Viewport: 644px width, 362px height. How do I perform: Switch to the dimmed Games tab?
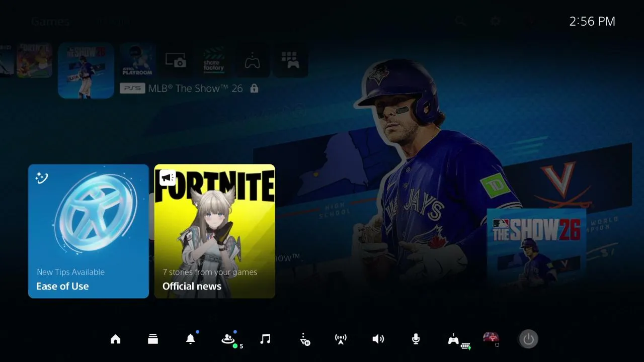click(x=50, y=22)
